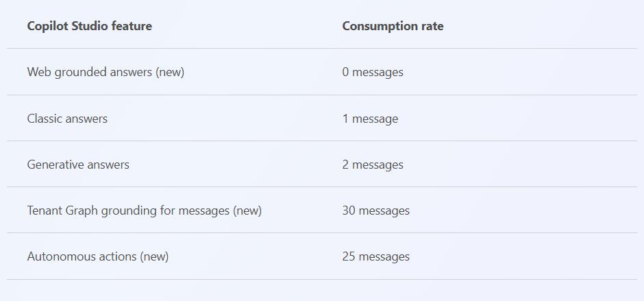Select the "30 messages" consumption value

[376, 210]
